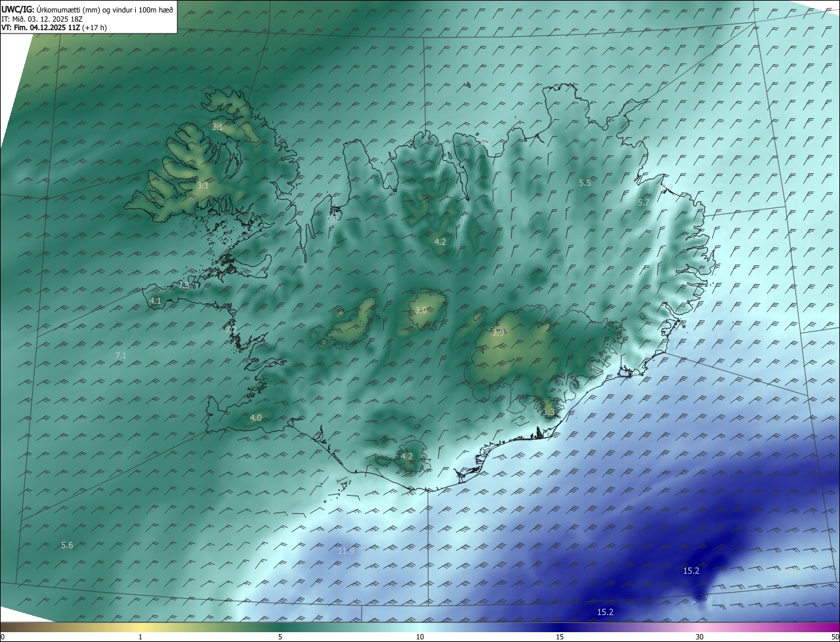Viewport: 840px width, 642px height.
Task: Click the color scale tick labeled 0
Action: pyautogui.click(x=3, y=637)
